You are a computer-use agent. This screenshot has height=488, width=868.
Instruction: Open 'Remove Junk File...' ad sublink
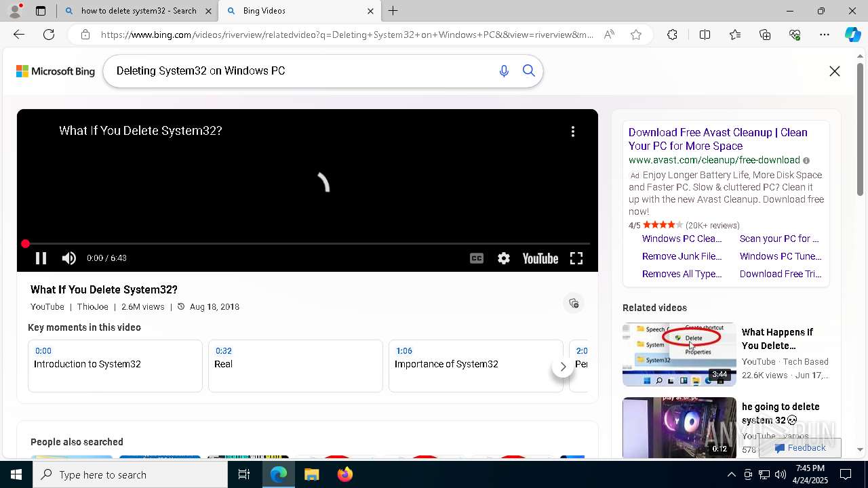(682, 256)
